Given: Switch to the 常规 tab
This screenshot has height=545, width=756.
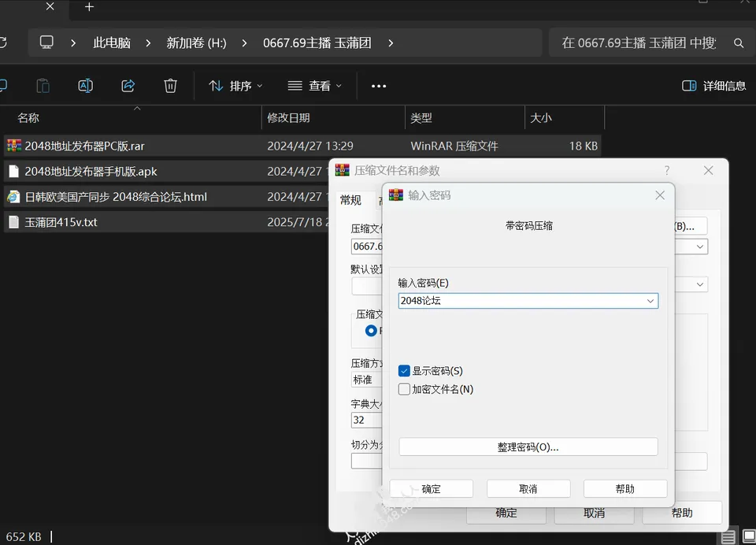Looking at the screenshot, I should point(350,200).
